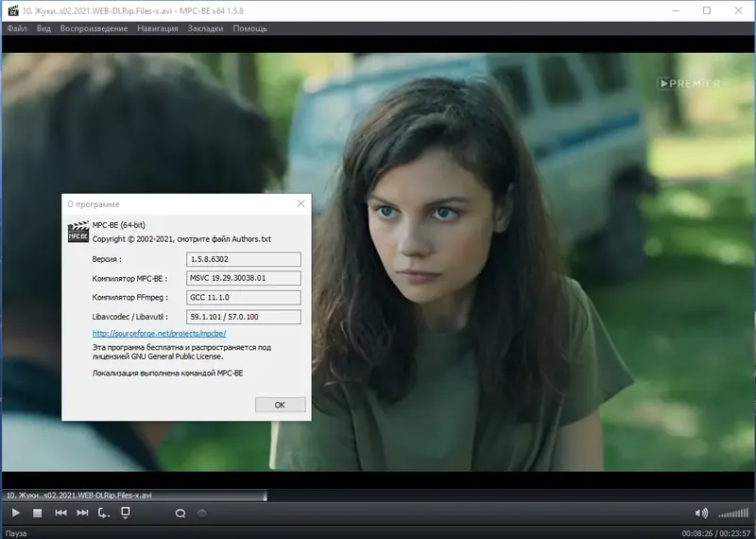The height and width of the screenshot is (539, 756).
Task: Click the frame step icon
Action: [x=104, y=513]
